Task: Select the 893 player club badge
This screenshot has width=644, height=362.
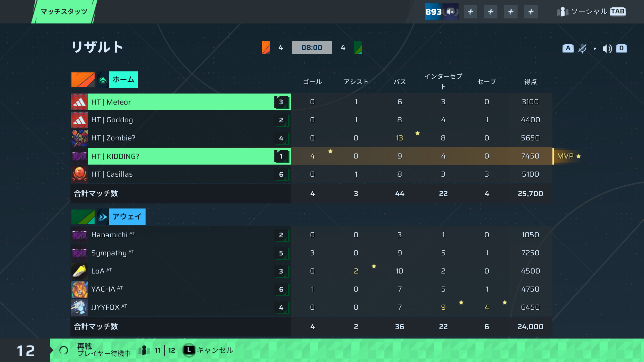Action: (x=442, y=12)
